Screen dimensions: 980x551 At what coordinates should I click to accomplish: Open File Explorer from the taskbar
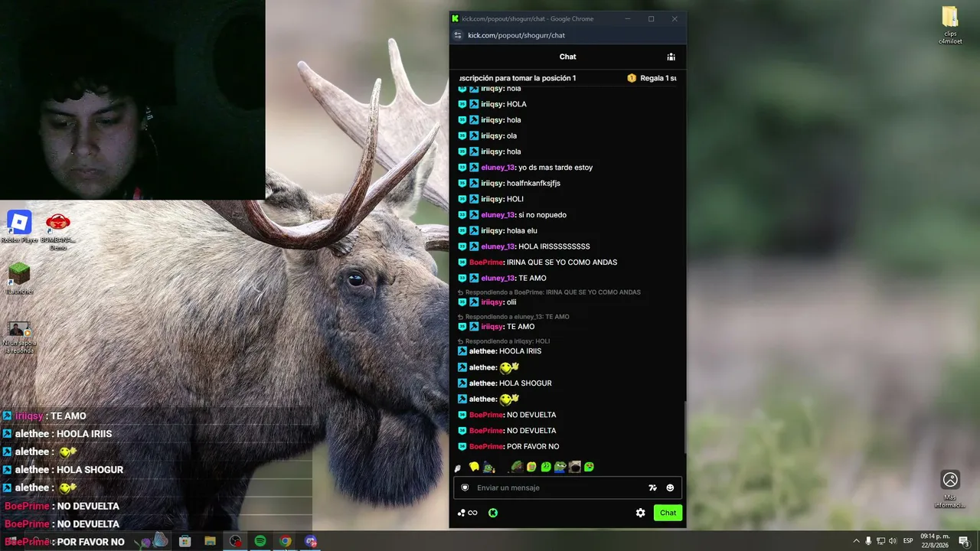pos(210,541)
